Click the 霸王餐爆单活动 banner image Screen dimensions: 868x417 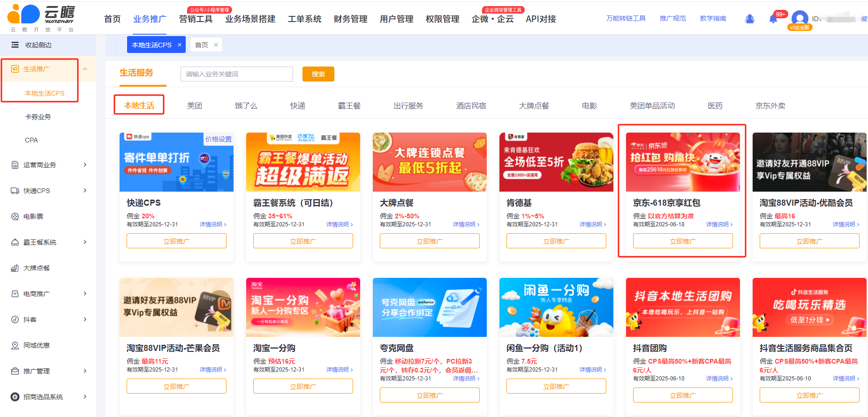point(303,162)
